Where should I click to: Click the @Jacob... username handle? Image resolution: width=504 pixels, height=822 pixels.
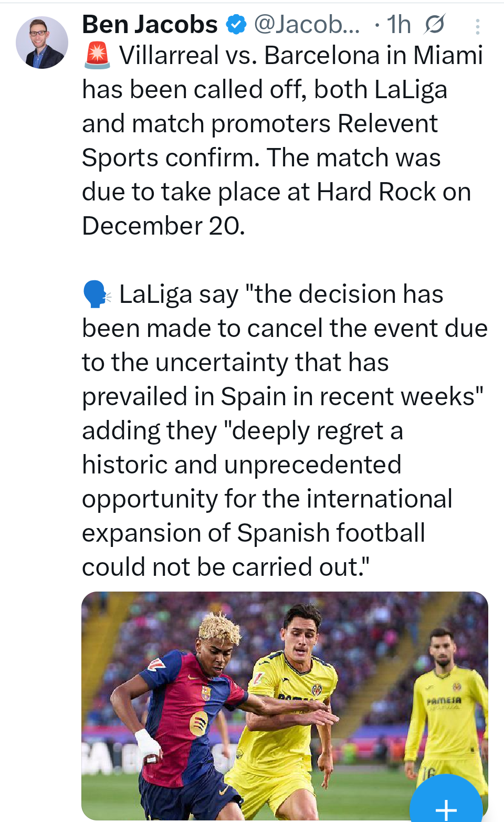point(307,24)
